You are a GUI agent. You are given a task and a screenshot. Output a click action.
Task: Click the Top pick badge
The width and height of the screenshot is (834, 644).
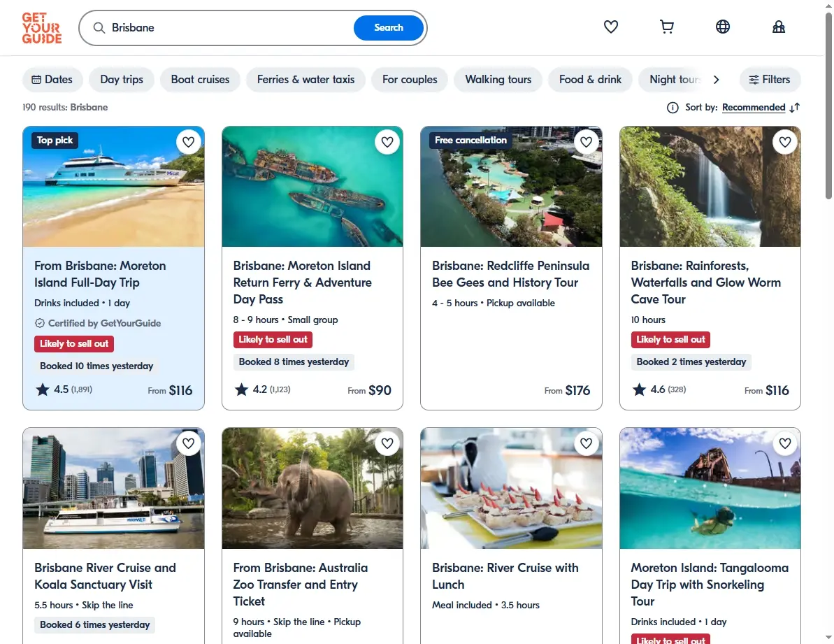pos(55,141)
